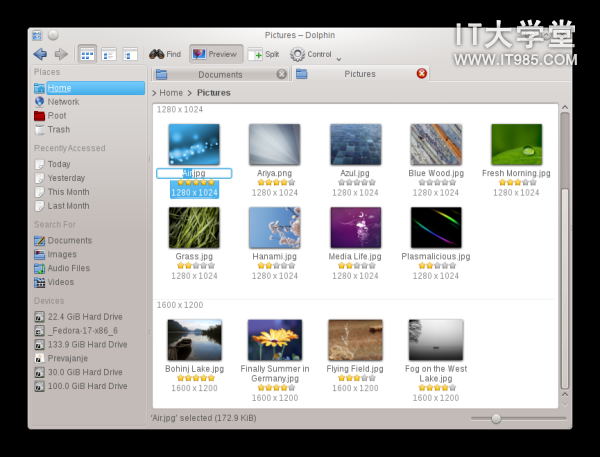Close the Documents tab

pyautogui.click(x=282, y=74)
